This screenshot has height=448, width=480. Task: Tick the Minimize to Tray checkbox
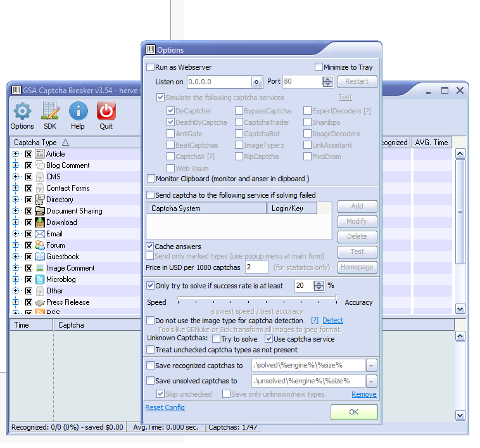tap(319, 67)
